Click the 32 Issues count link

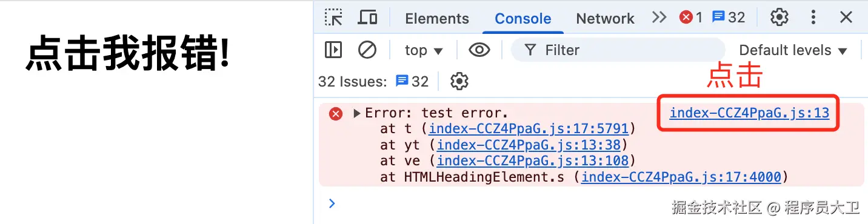[373, 81]
